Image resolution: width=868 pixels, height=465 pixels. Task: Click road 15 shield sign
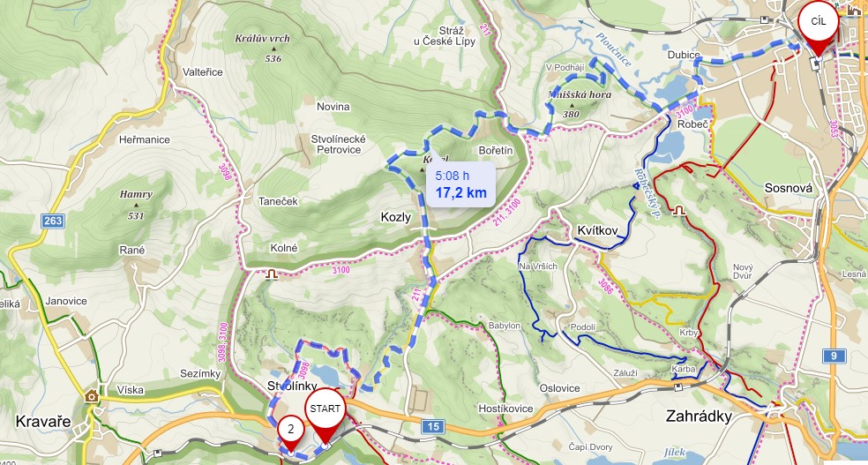433,425
